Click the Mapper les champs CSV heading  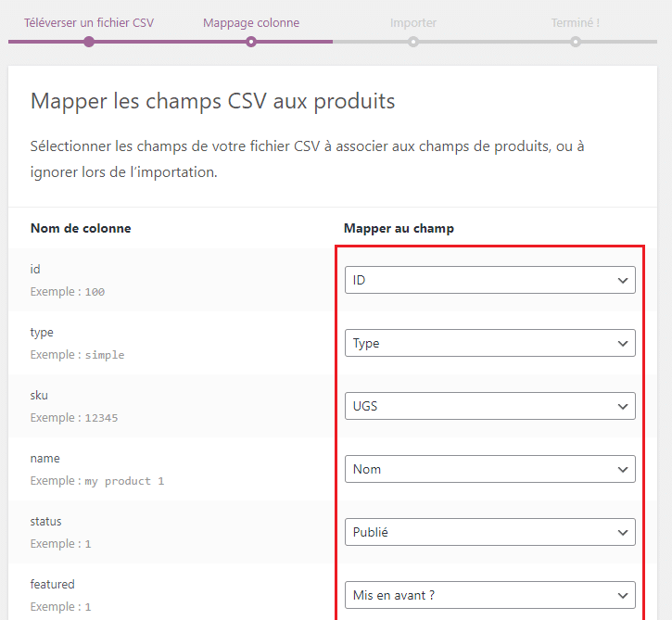pos(213,101)
